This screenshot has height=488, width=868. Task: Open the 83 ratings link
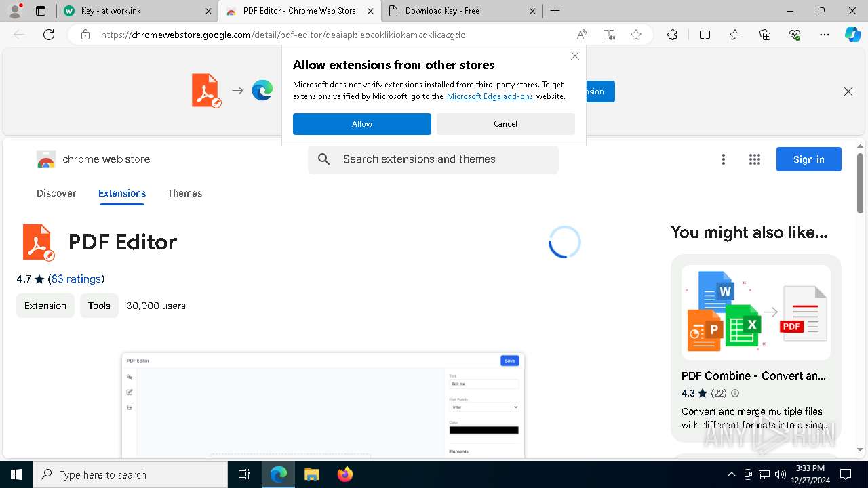click(76, 279)
